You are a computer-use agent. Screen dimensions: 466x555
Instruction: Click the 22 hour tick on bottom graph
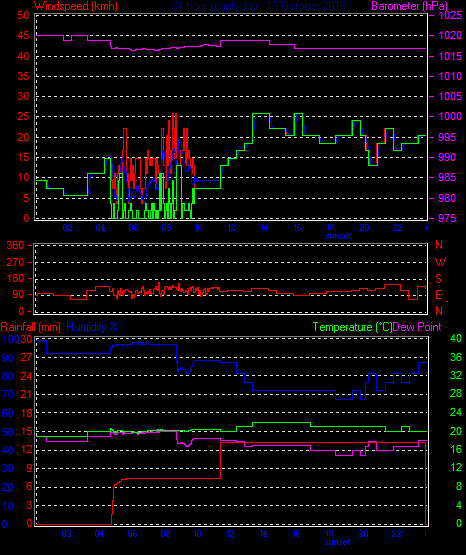397,534
